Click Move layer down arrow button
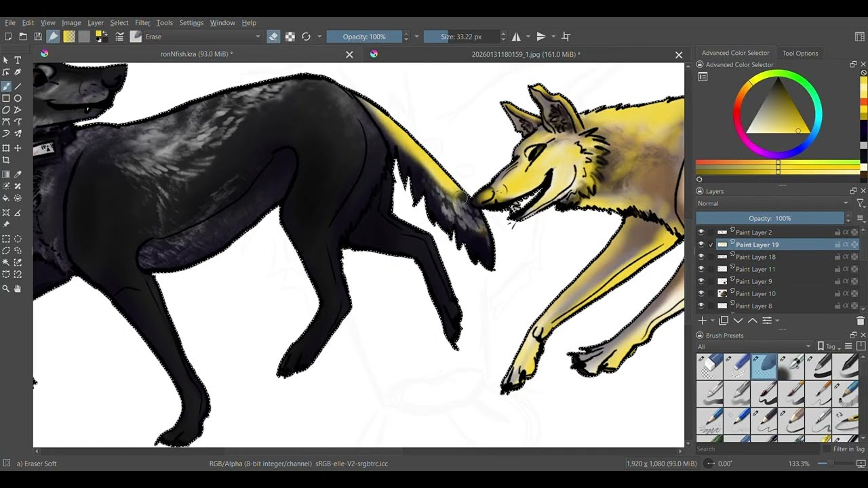 click(738, 321)
